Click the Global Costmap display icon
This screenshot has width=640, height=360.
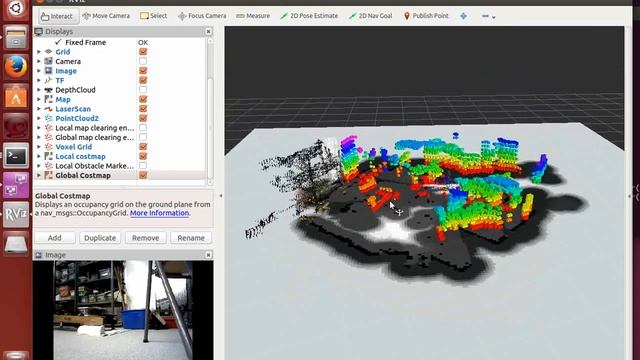click(49, 176)
